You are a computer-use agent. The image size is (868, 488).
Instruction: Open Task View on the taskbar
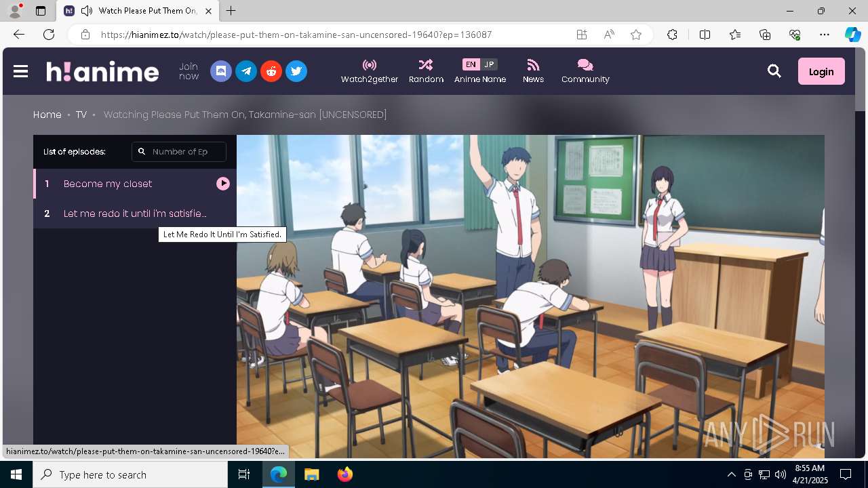(x=244, y=474)
